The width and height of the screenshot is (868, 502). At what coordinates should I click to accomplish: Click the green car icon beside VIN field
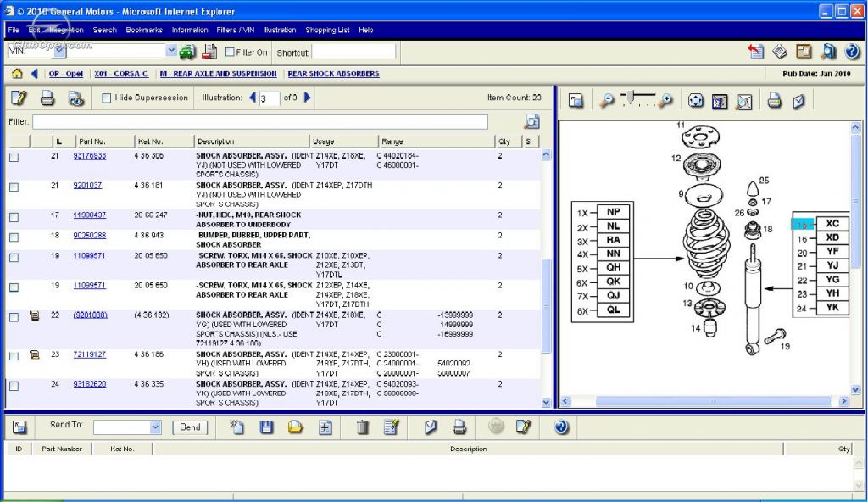pos(187,52)
